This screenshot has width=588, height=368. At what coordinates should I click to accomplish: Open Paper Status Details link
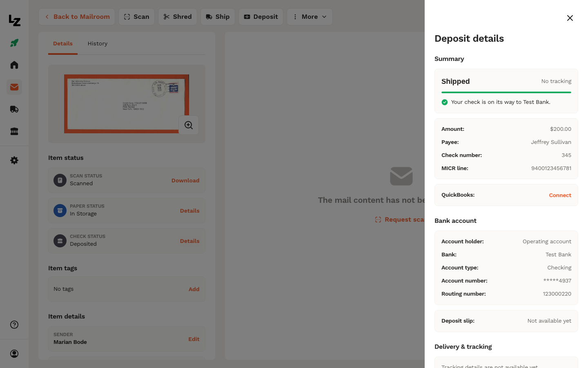(190, 211)
